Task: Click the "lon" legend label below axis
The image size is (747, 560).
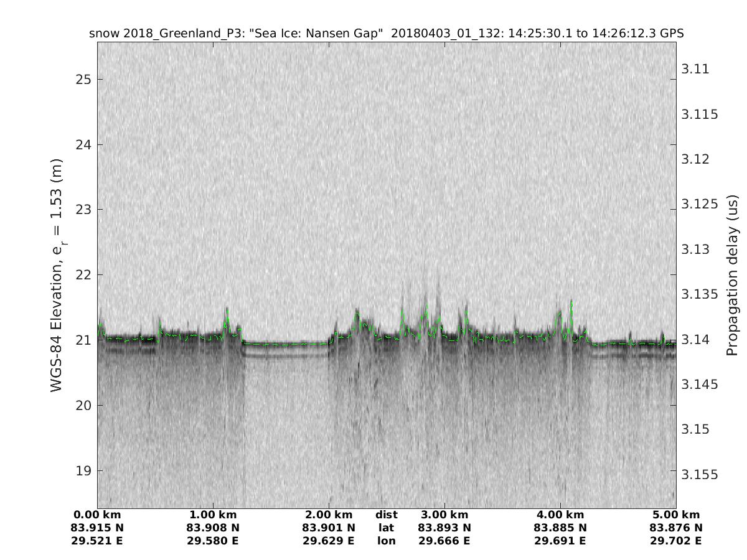Action: tap(387, 541)
